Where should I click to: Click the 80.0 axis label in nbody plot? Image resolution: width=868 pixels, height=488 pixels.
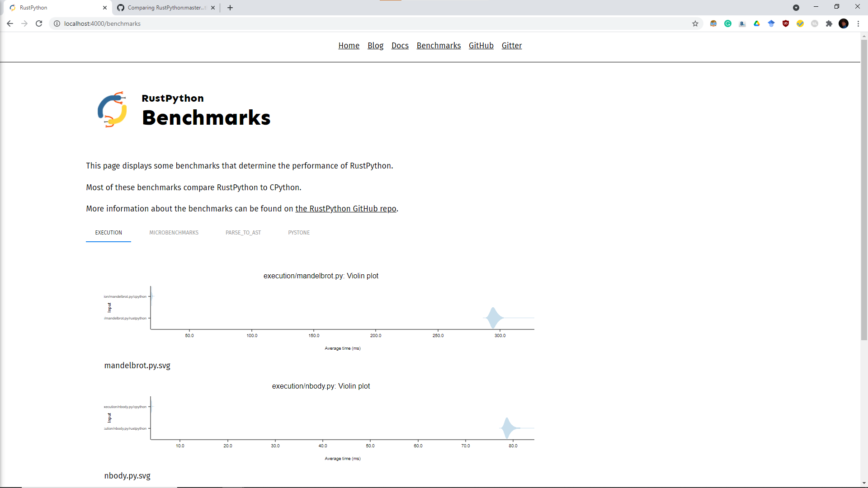click(513, 446)
